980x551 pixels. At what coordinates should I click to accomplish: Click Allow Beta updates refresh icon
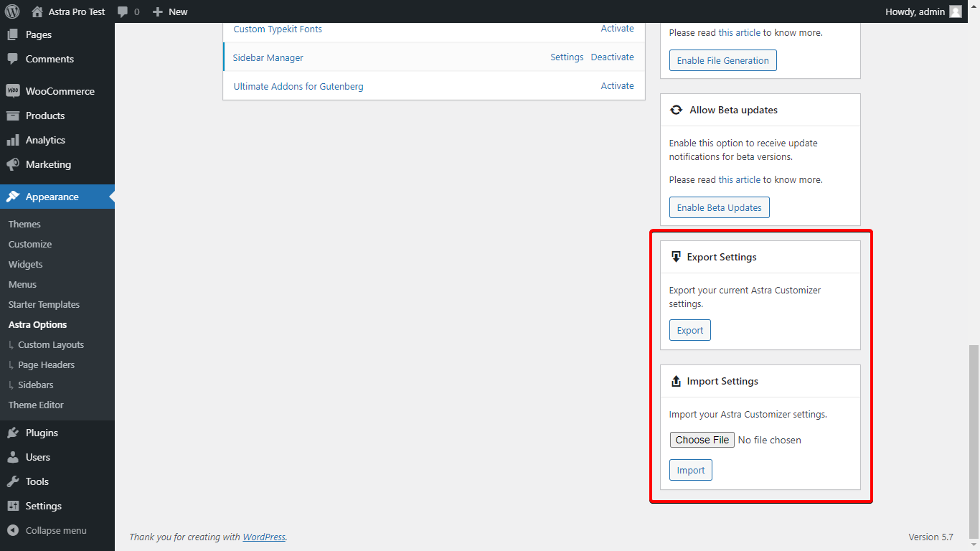coord(676,110)
